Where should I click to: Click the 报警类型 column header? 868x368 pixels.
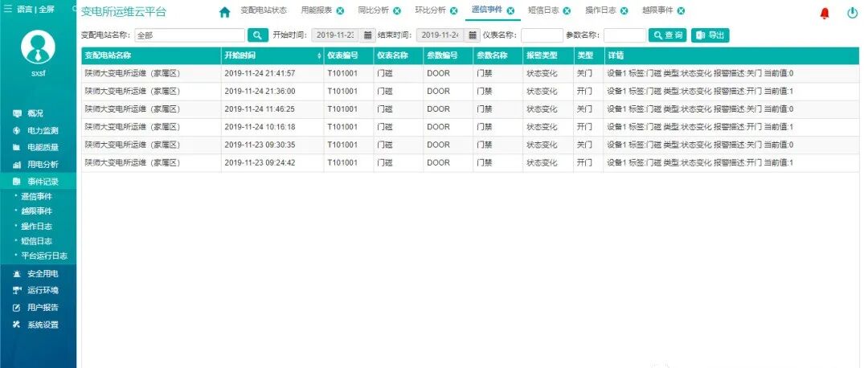point(548,56)
